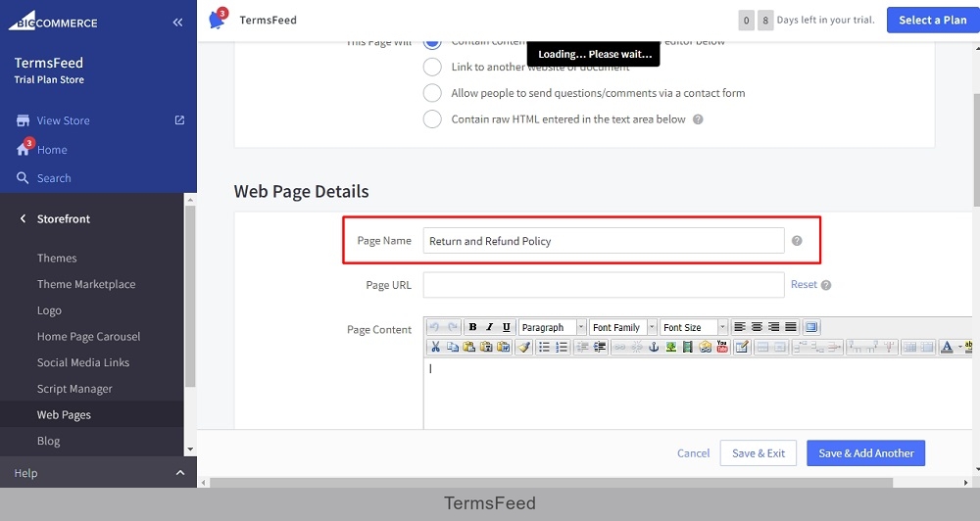Screen dimensions: 980x521
Task: Open text color dropdown arrow
Action: click(960, 347)
